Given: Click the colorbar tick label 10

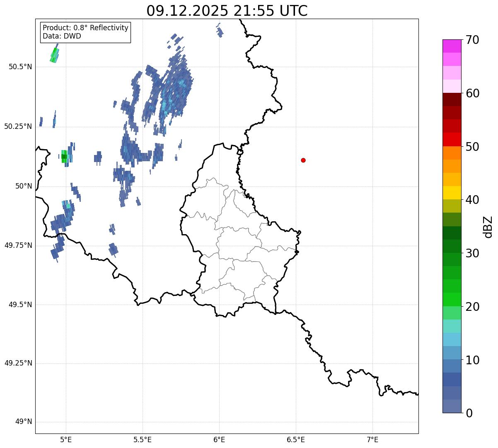Looking at the screenshot, I should click(x=472, y=360).
